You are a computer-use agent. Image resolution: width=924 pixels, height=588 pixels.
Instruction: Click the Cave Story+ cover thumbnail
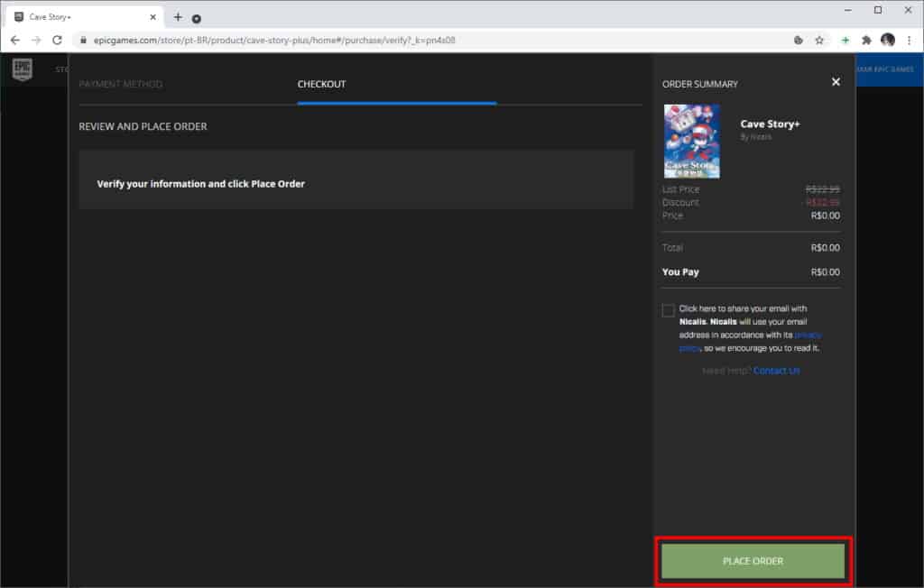691,142
